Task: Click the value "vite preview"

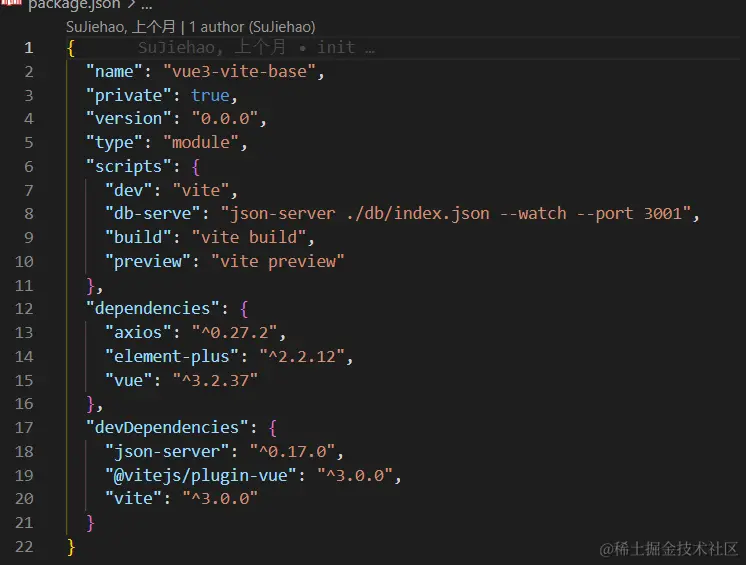Action: click(277, 262)
